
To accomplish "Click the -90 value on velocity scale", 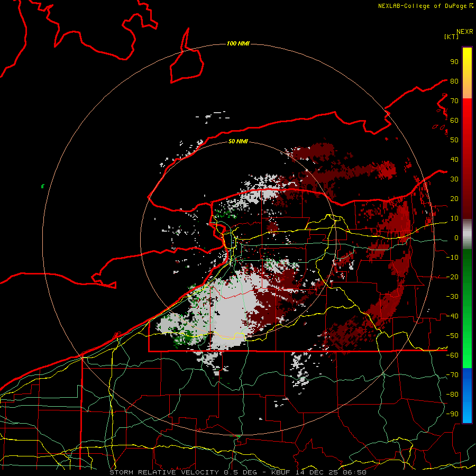I will [x=452, y=414].
